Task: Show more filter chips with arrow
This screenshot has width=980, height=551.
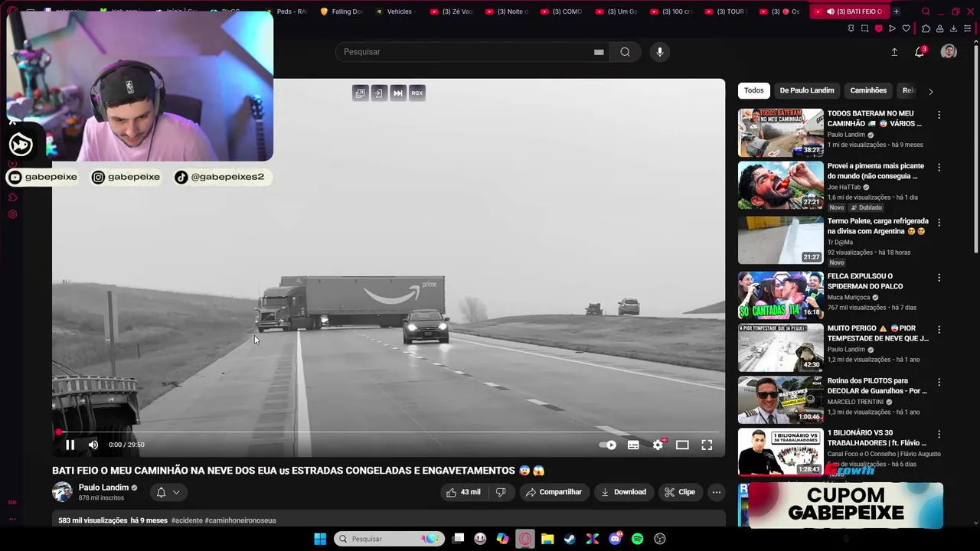Action: pyautogui.click(x=931, y=91)
